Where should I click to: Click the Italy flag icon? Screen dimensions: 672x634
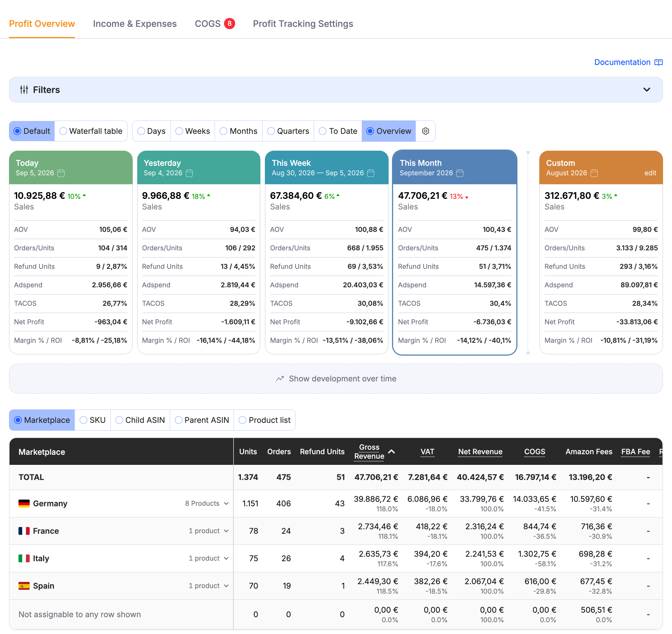[x=24, y=558]
